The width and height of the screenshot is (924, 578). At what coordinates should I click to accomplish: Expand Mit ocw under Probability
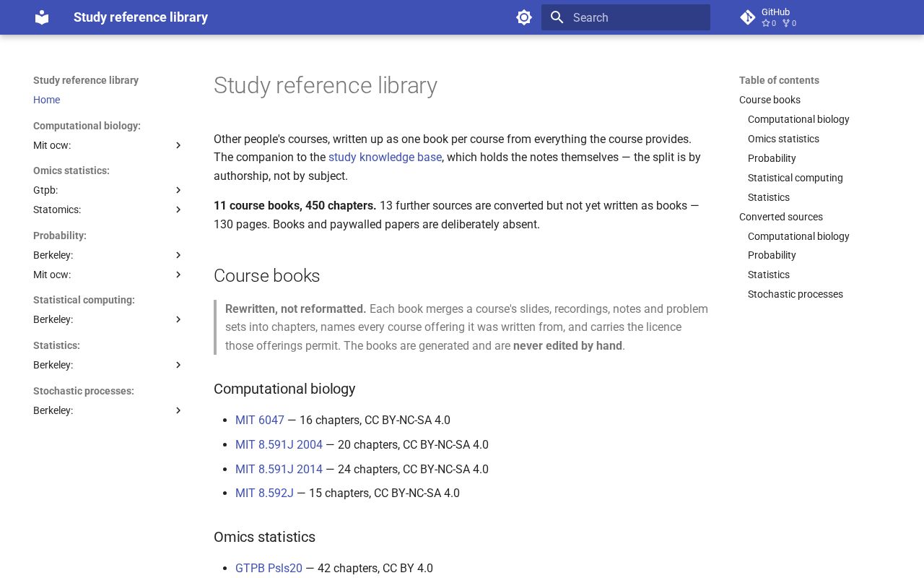(x=178, y=275)
